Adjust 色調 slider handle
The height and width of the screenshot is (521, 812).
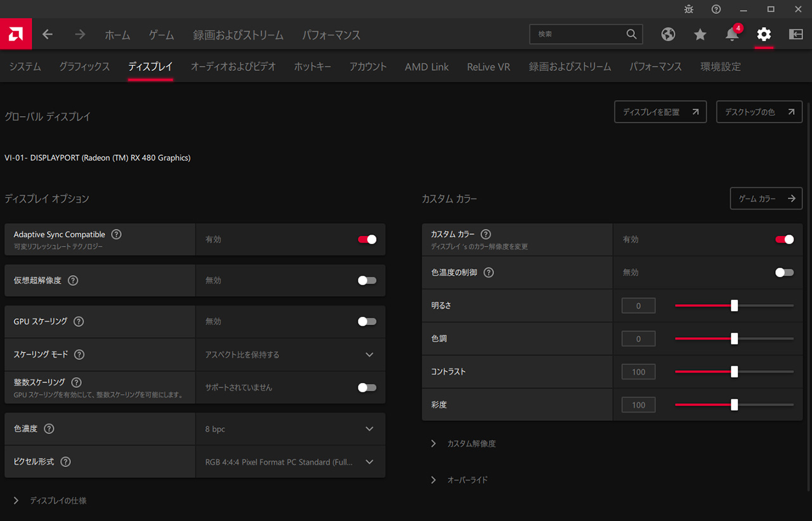[734, 338]
